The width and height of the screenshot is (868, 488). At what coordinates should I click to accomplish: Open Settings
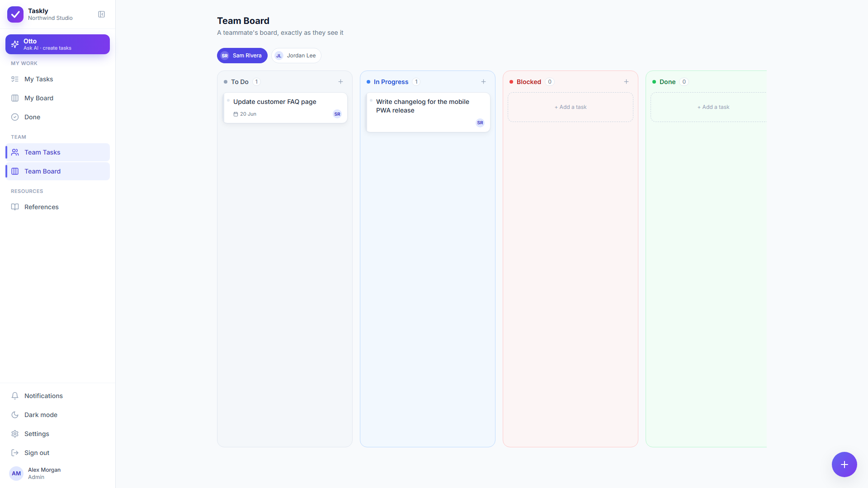pos(57,434)
